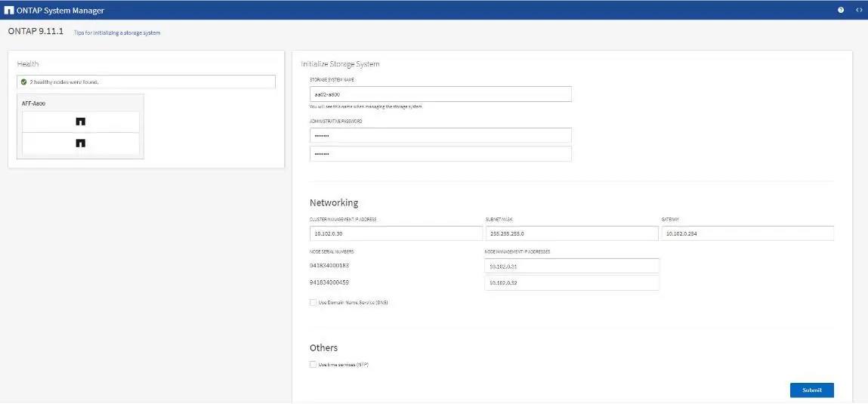Enable Use Domain Name Service (DNS)
Image resolution: width=868 pixels, height=404 pixels.
[x=314, y=303]
